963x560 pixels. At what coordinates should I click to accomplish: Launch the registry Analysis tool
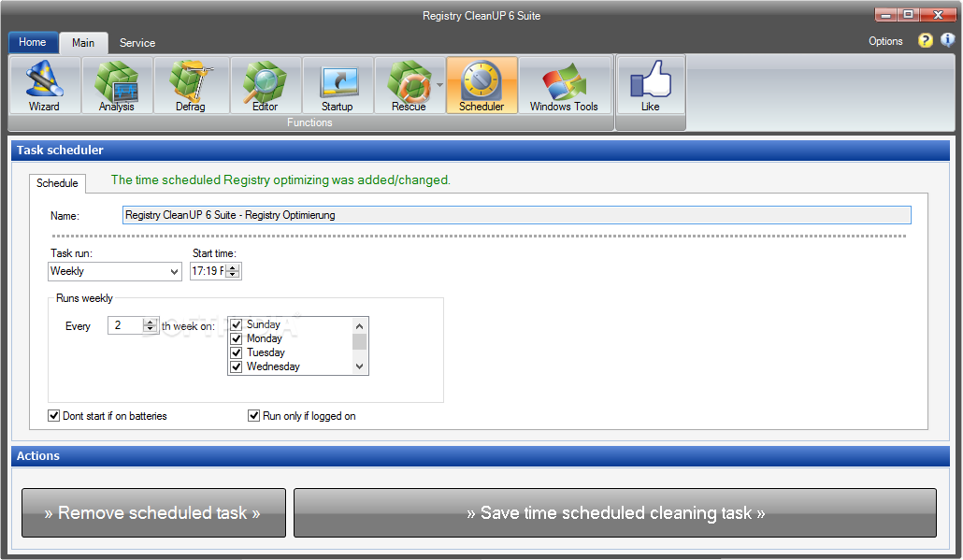pyautogui.click(x=117, y=85)
